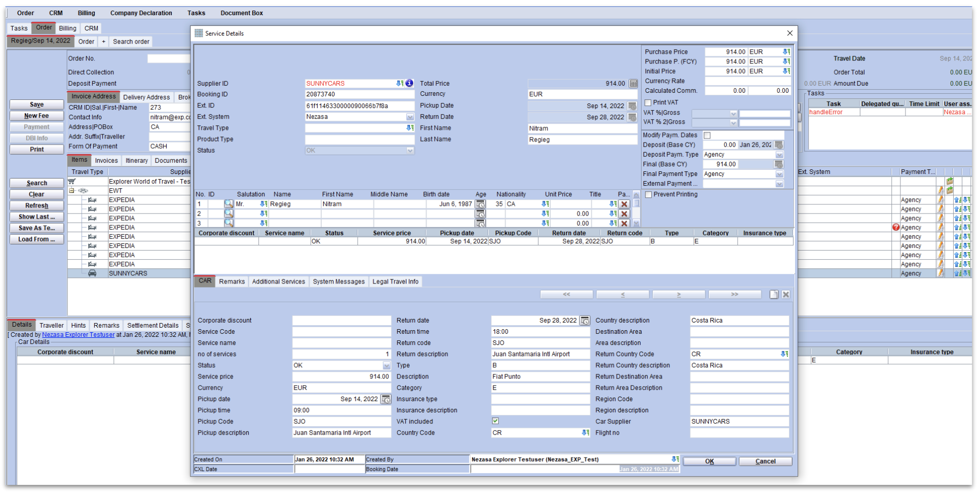The width and height of the screenshot is (980, 493).
Task: Delete traveller row 1 with the red X
Action: coord(624,204)
